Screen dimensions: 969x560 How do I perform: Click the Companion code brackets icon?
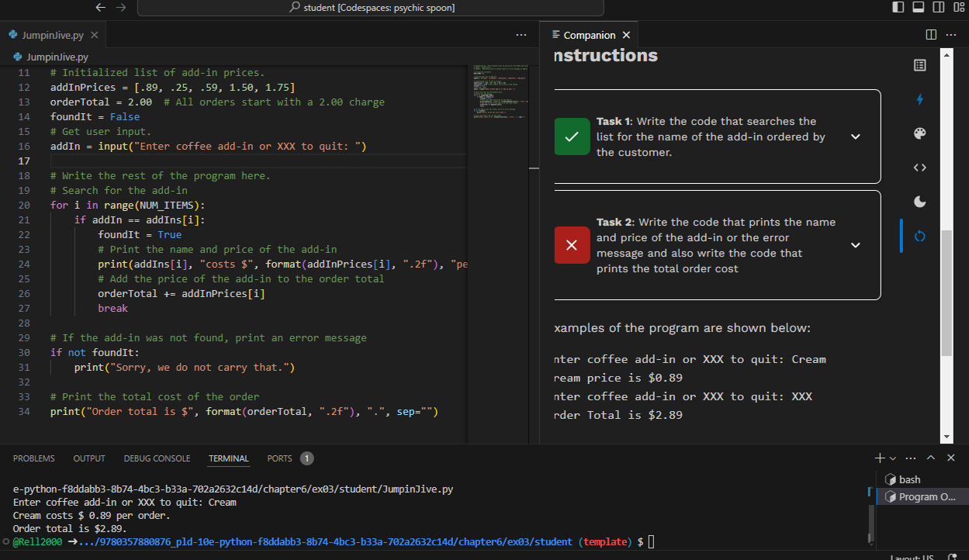920,168
